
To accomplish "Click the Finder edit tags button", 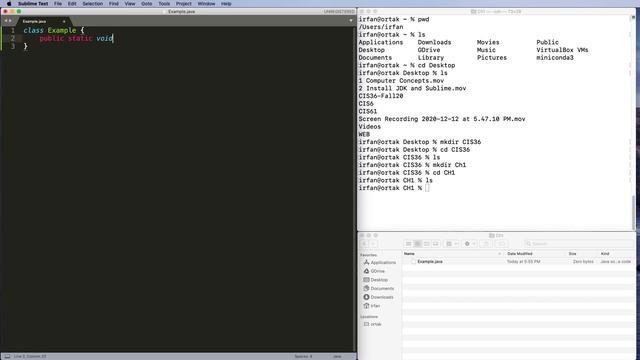I will (501, 244).
